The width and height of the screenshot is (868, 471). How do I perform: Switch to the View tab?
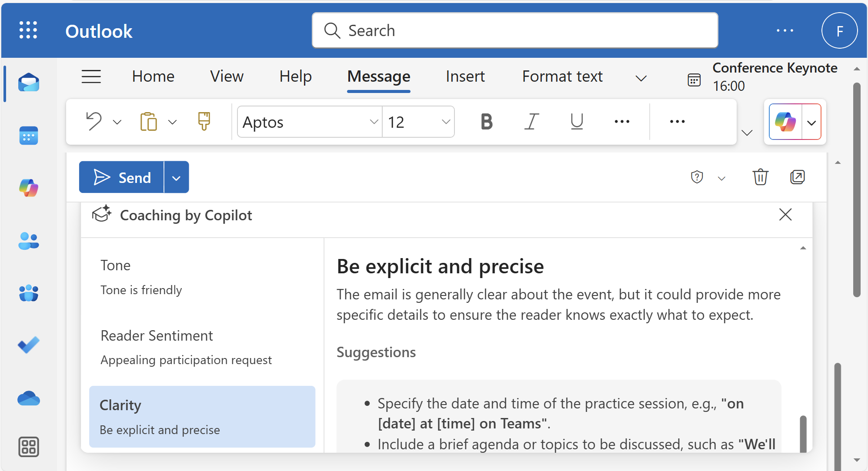(227, 76)
